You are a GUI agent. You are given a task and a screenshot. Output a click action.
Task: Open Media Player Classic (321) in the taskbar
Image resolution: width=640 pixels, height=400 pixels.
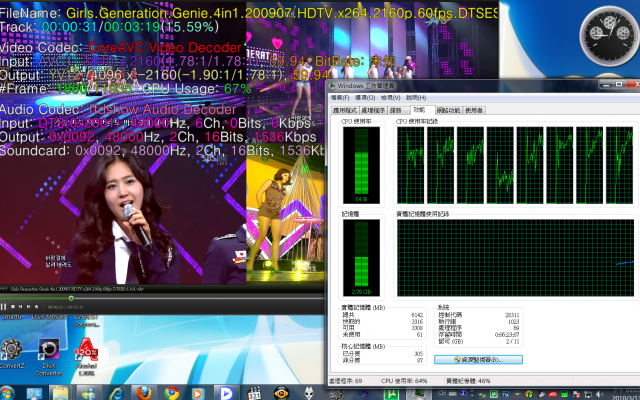(254, 393)
